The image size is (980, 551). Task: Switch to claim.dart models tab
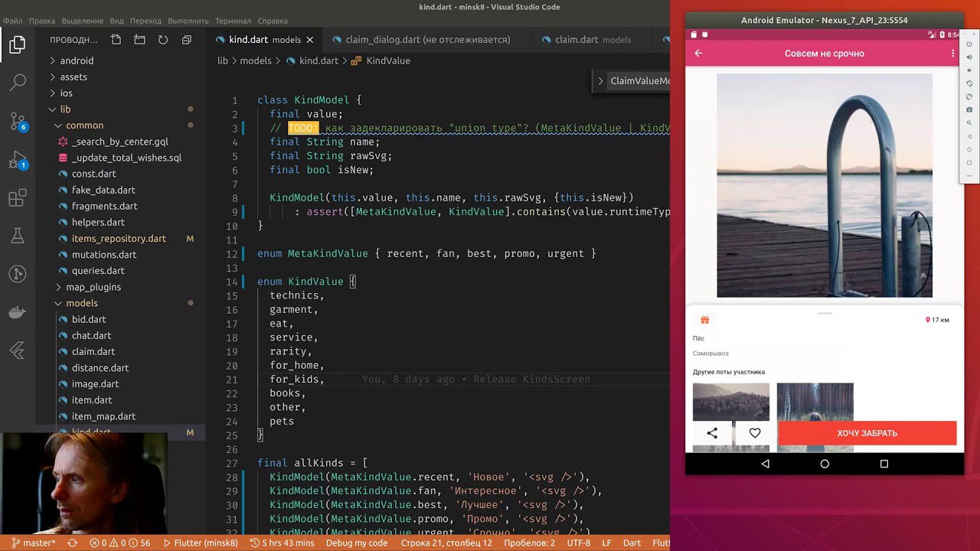[x=593, y=40]
